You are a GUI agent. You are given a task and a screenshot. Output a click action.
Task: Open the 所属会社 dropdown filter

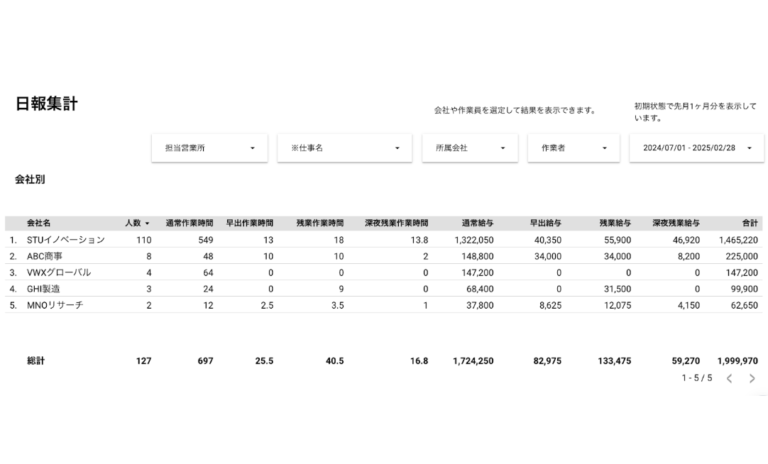tap(469, 148)
